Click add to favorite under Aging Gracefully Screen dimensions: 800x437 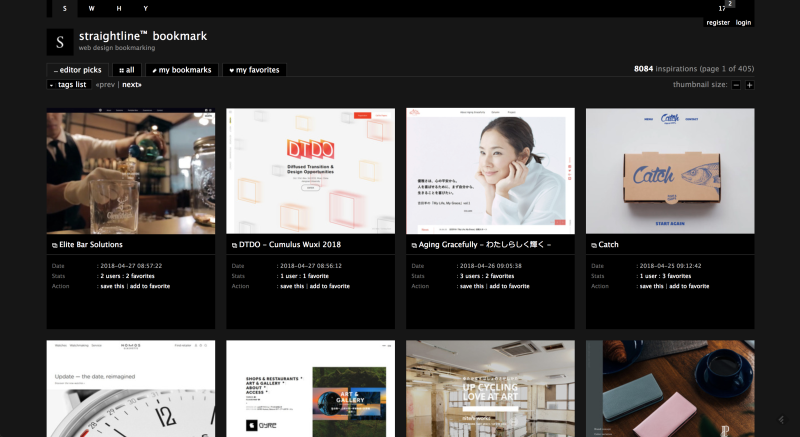click(510, 286)
